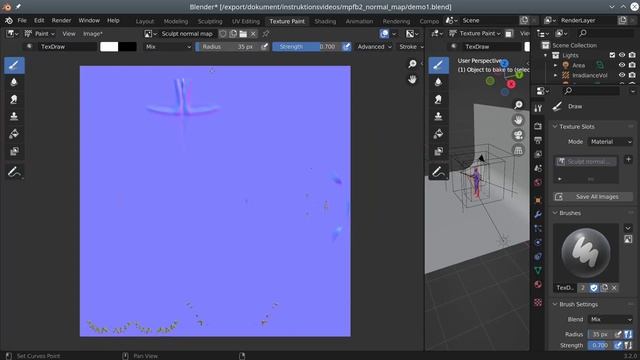Viewport: 640px width, 360px height.
Task: Click the pan hand in image editor
Action: click(x=412, y=79)
